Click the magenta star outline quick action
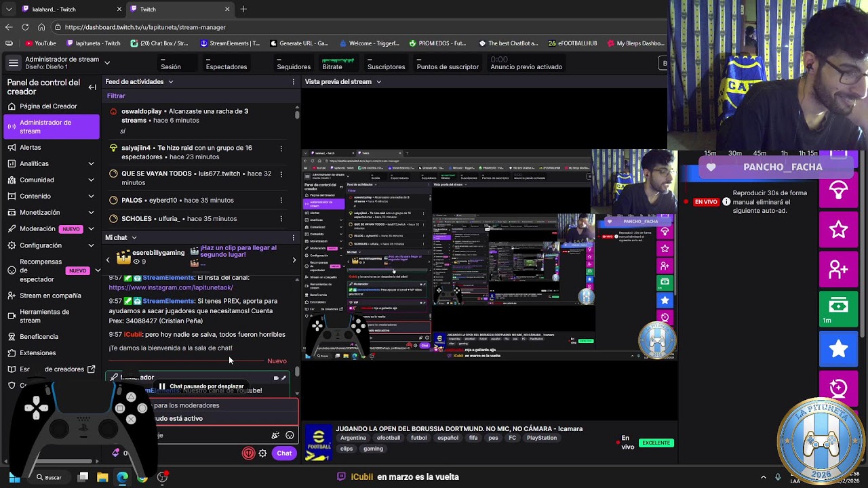Screen dimensions: 868x488 coord(838,230)
